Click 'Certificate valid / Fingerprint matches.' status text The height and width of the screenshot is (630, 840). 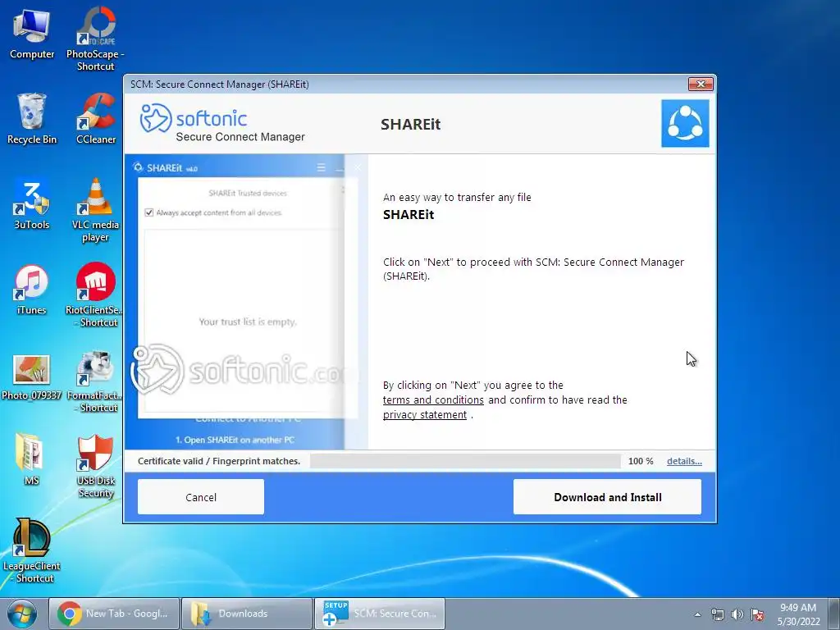tap(218, 461)
